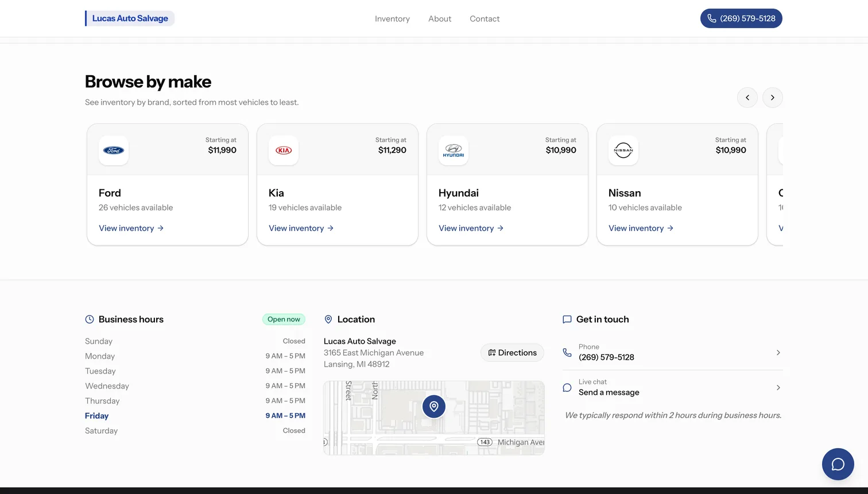Expand the Live chat row chevron
Image resolution: width=868 pixels, height=494 pixels.
778,388
